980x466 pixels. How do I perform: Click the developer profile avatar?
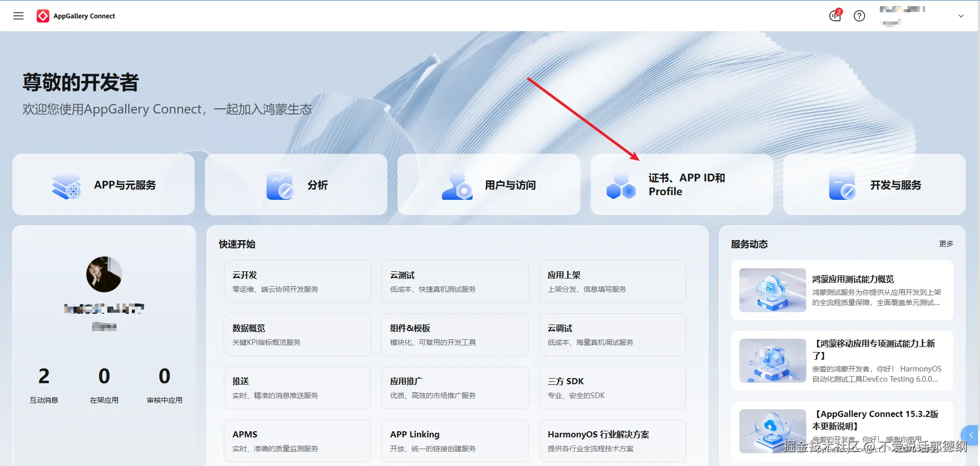pyautogui.click(x=104, y=274)
